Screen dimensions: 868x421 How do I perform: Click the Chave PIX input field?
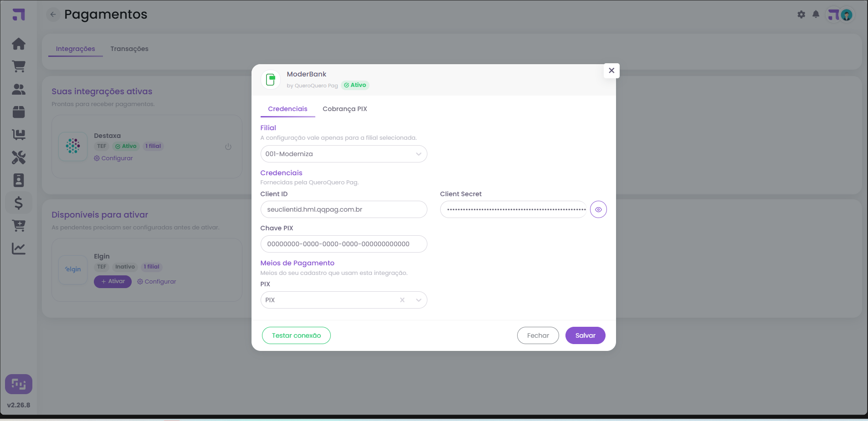coord(344,244)
